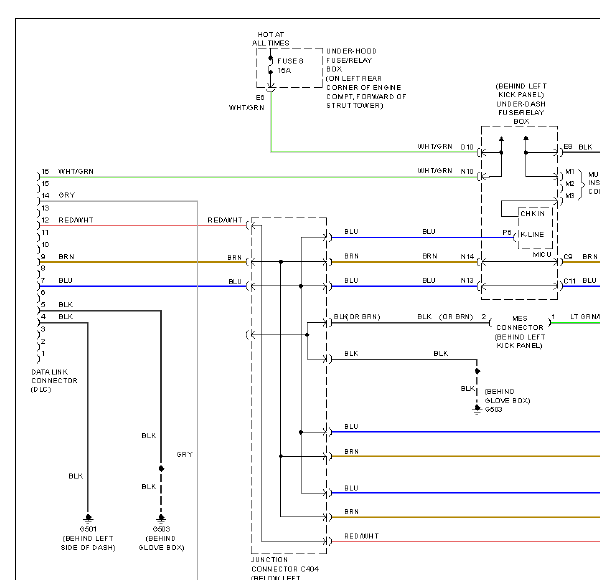Select the N13 terminal label

click(467, 280)
